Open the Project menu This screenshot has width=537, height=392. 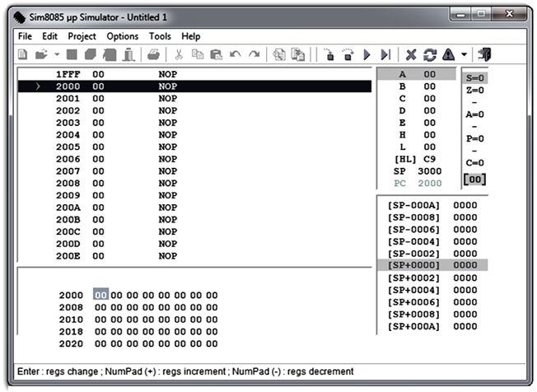(82, 36)
